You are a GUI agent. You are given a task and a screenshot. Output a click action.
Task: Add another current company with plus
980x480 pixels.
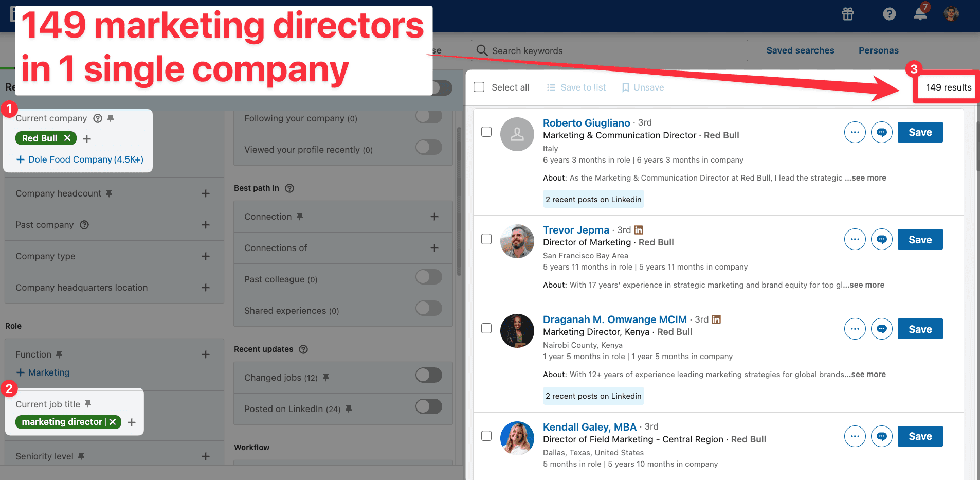(x=87, y=139)
